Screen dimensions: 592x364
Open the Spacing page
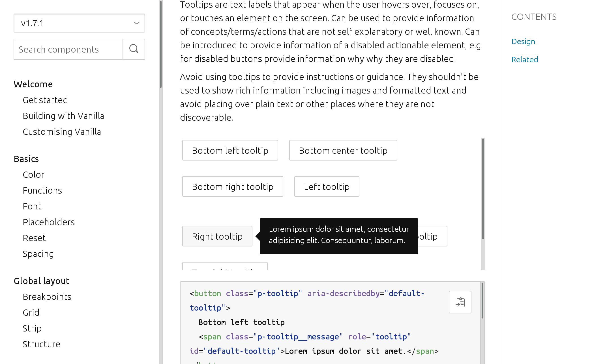38,253
